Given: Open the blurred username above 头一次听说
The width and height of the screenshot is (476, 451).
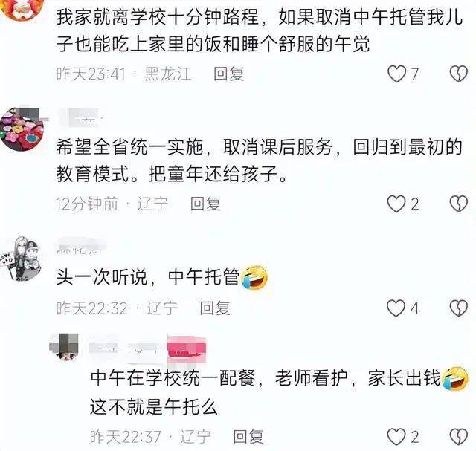Looking at the screenshot, I should pyautogui.click(x=81, y=246).
